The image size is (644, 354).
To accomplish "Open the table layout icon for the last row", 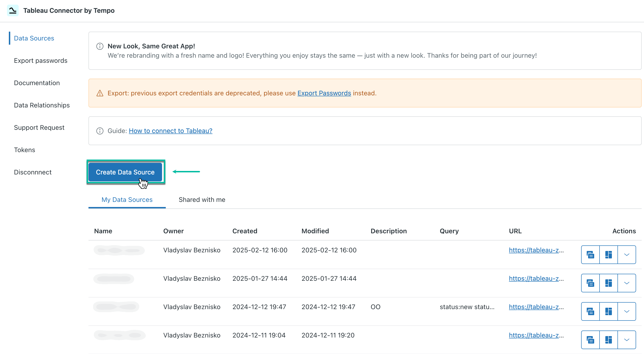I will [x=609, y=340].
